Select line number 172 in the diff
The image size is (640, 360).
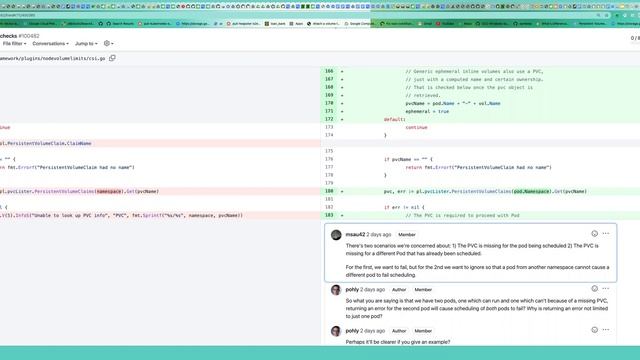329,119
